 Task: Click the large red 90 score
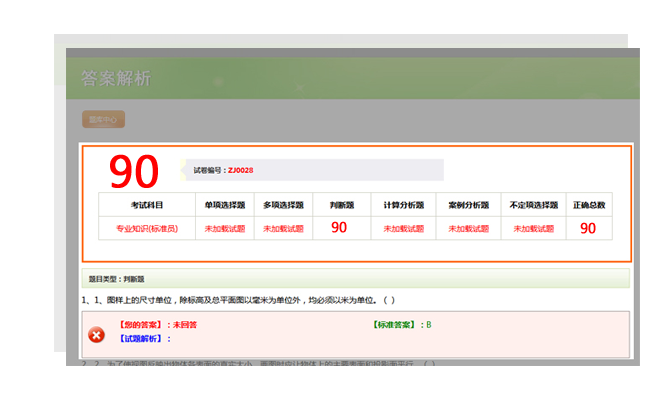click(x=134, y=171)
